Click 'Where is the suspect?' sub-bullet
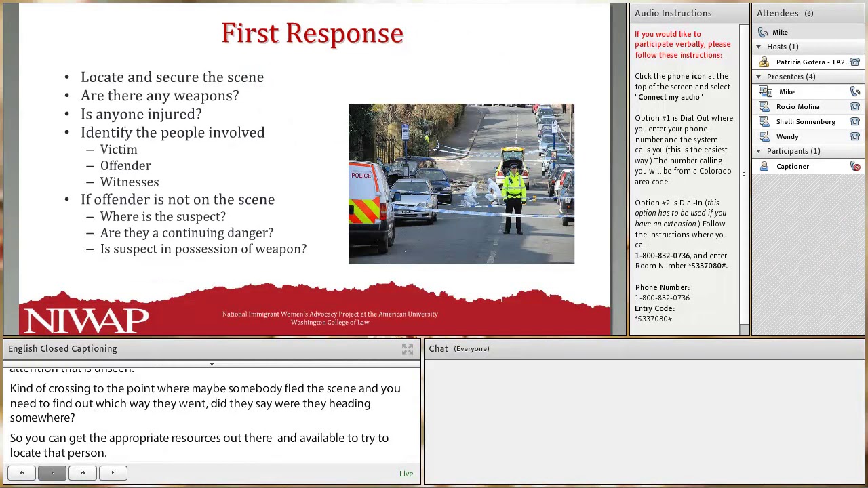 point(163,217)
